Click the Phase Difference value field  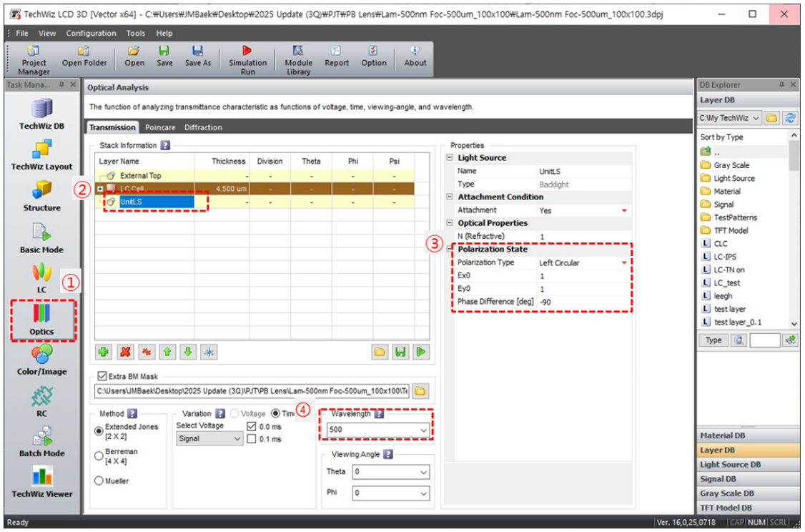point(583,302)
